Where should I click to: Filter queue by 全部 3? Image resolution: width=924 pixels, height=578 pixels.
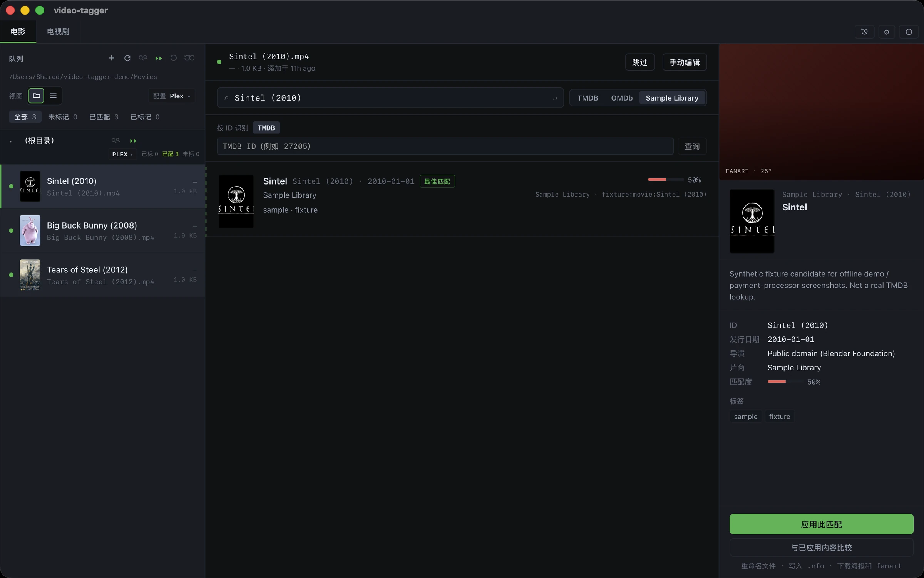point(25,117)
